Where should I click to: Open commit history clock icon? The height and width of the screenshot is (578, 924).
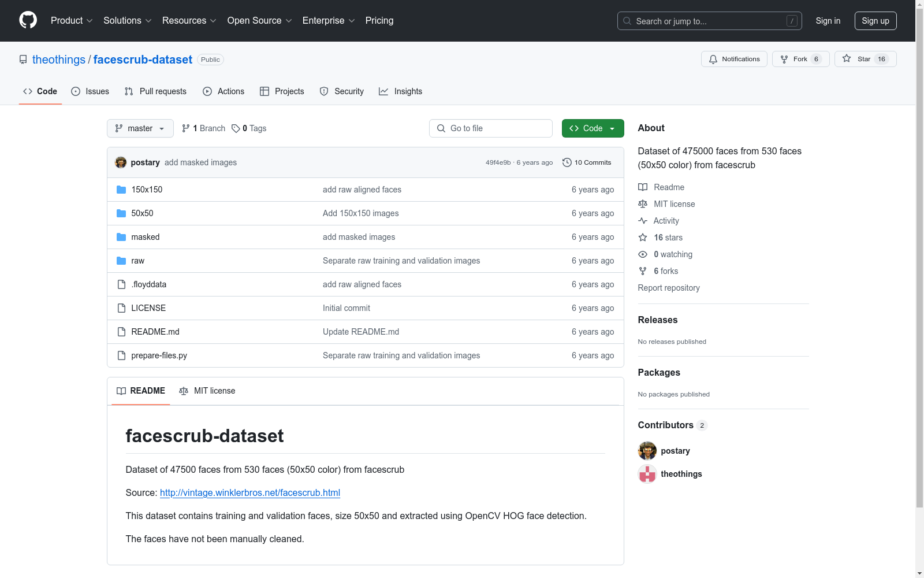pos(567,162)
